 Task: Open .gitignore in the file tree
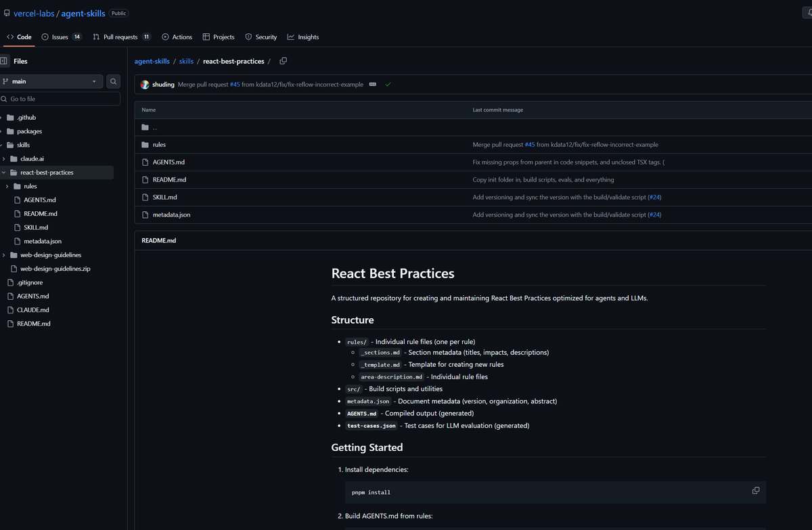pyautogui.click(x=30, y=282)
